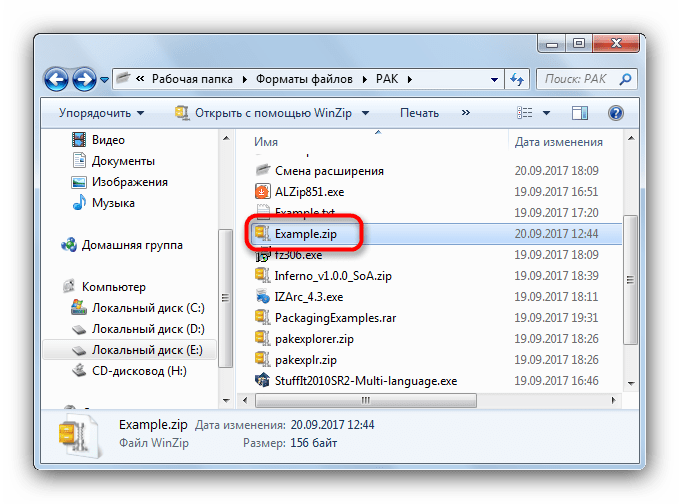Click the horizontal scrollbar right arrow

(x=613, y=400)
